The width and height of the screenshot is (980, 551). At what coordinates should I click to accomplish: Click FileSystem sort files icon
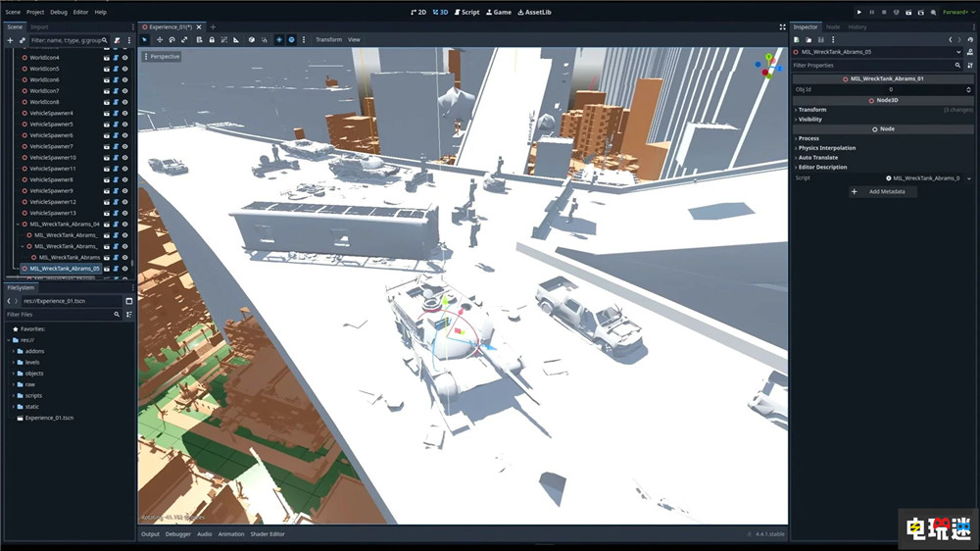pyautogui.click(x=129, y=315)
